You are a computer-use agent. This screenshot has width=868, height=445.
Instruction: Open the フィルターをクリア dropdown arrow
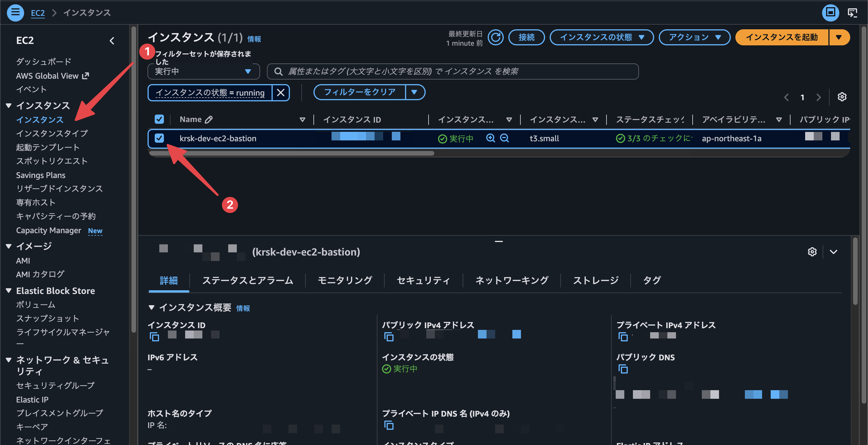414,92
